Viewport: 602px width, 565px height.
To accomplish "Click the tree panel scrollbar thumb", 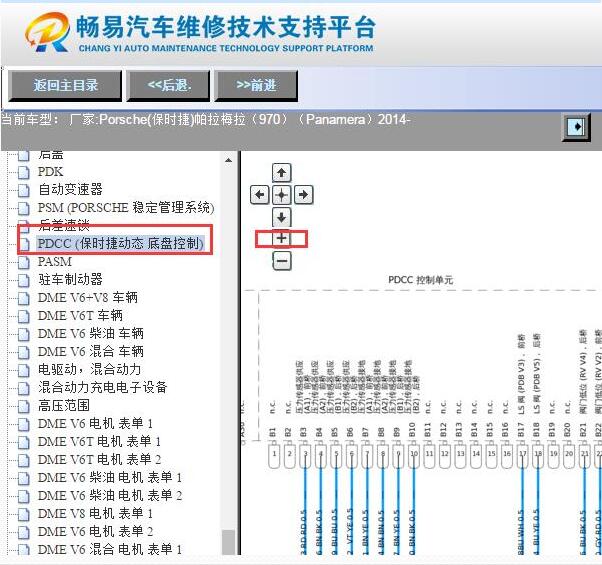I will click(228, 542).
